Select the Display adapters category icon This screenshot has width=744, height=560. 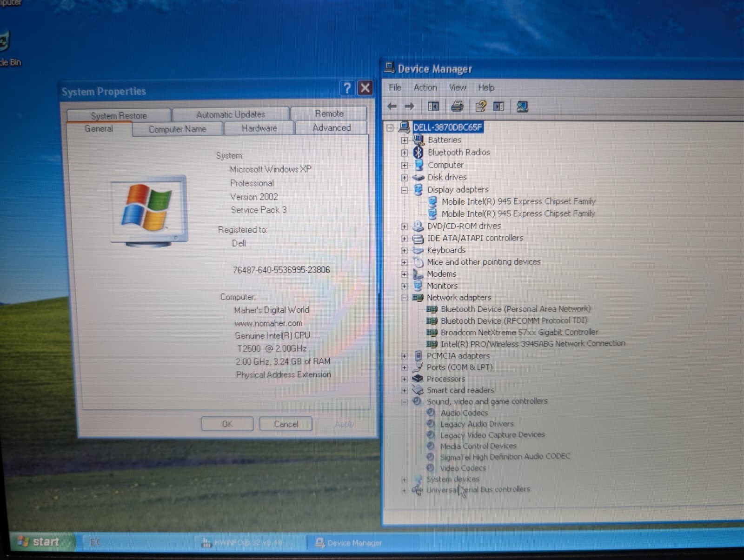point(418,189)
